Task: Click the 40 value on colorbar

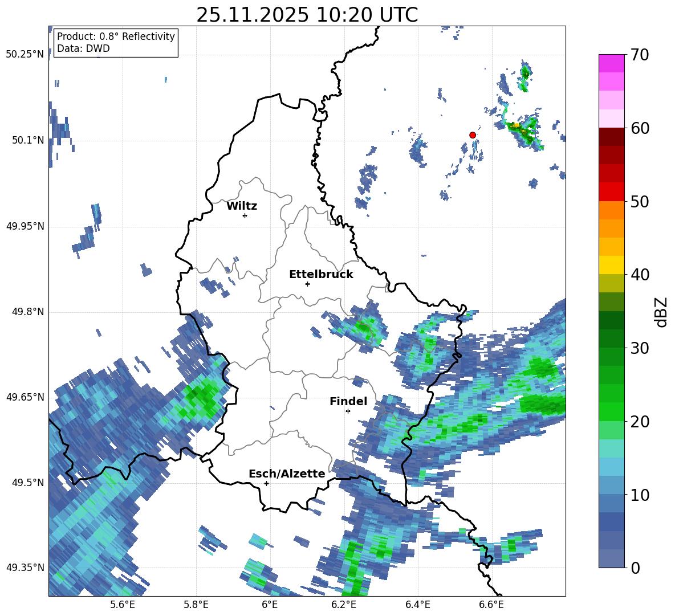Action: [x=640, y=275]
